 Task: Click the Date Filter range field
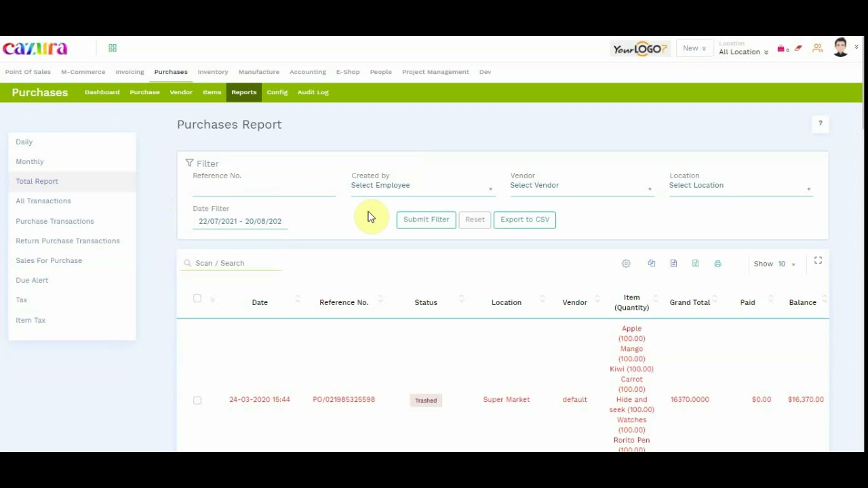click(240, 222)
